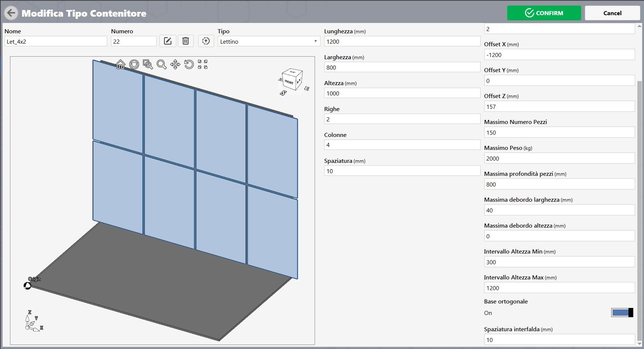Cancel editing the container type
This screenshot has width=644, height=349.
(x=612, y=13)
